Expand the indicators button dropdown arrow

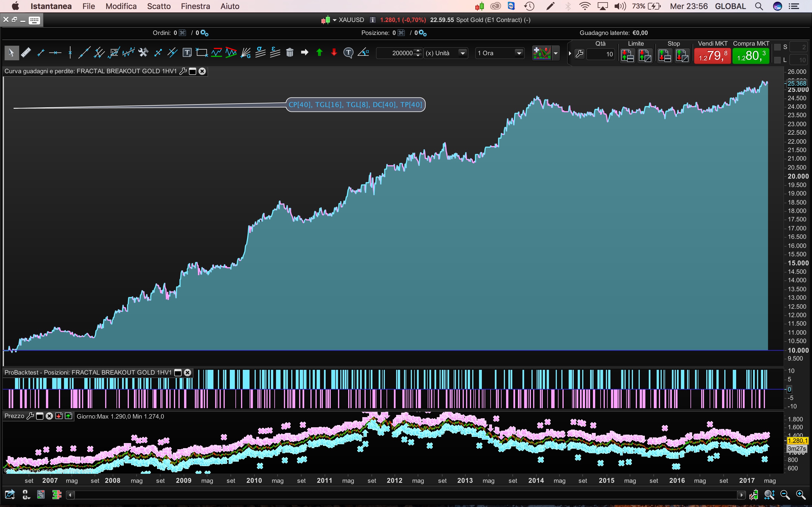coord(556,53)
